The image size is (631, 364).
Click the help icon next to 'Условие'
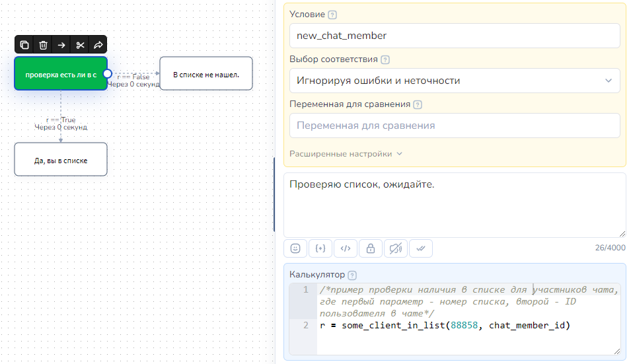[x=332, y=15]
